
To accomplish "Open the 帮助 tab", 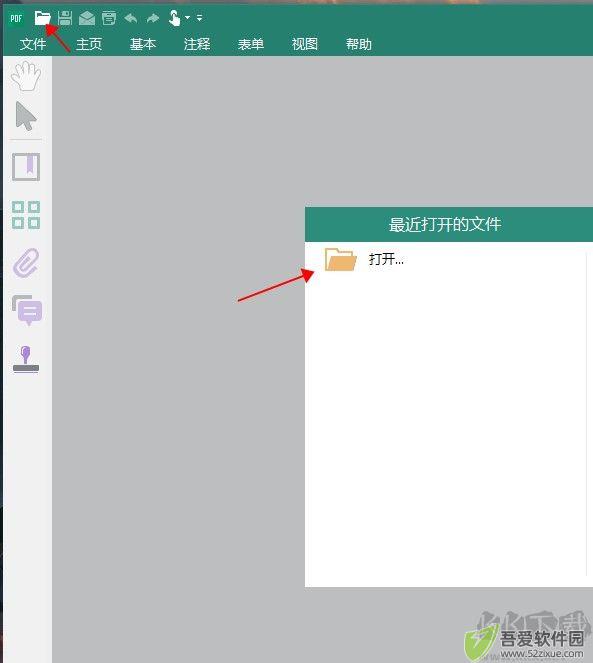I will (359, 44).
